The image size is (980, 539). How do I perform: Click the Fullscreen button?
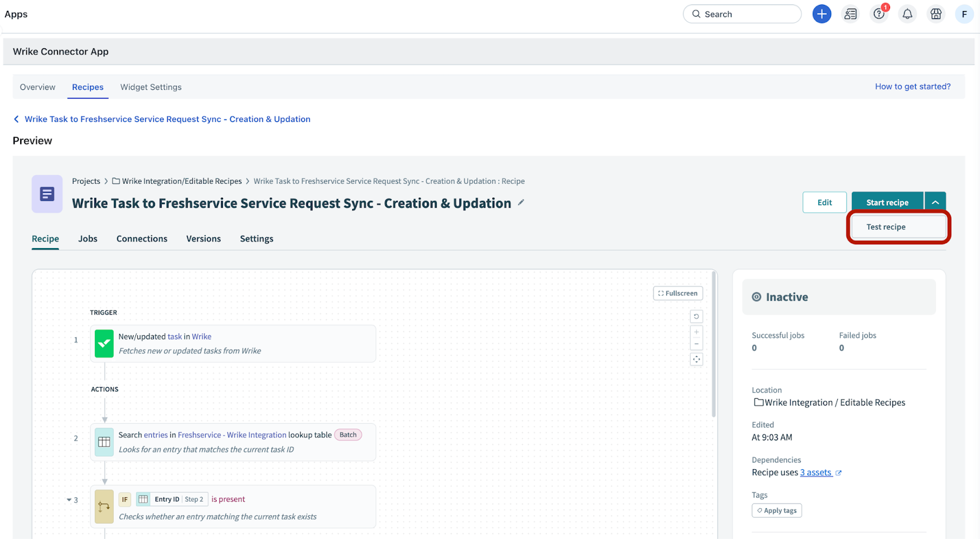tap(678, 293)
